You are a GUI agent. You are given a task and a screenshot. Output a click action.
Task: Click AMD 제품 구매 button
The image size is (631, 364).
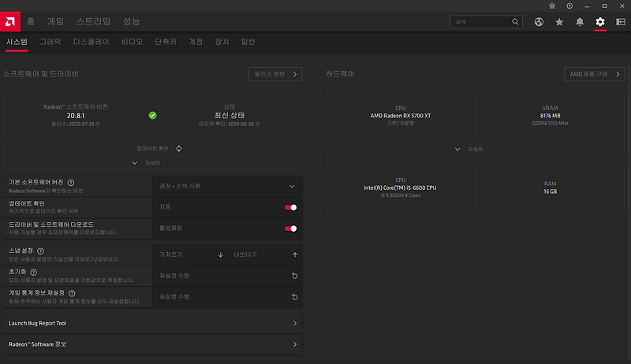coord(595,74)
